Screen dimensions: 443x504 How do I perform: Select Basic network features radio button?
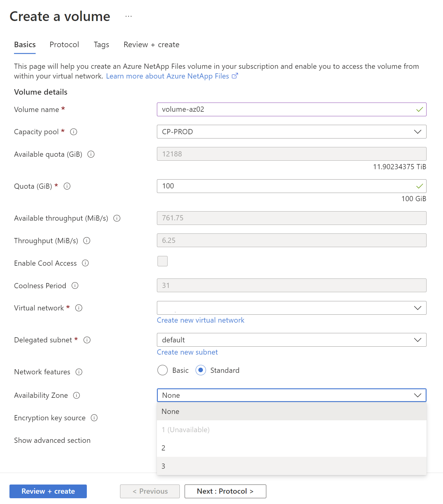click(162, 370)
